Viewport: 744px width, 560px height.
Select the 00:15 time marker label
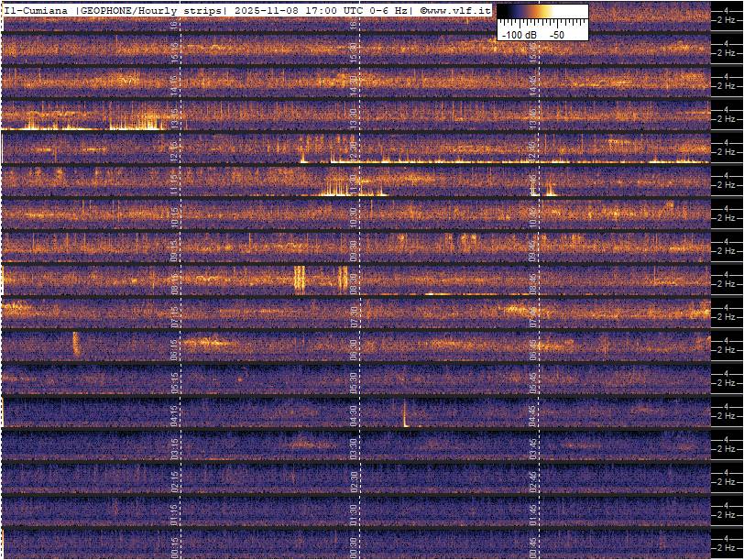(x=176, y=547)
